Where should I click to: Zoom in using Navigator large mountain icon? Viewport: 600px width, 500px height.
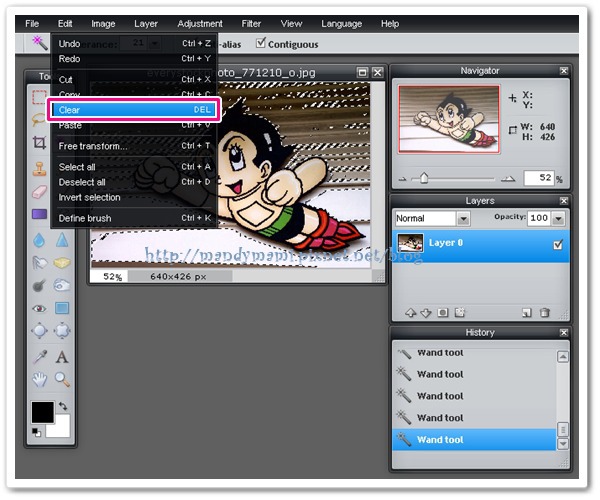click(508, 178)
